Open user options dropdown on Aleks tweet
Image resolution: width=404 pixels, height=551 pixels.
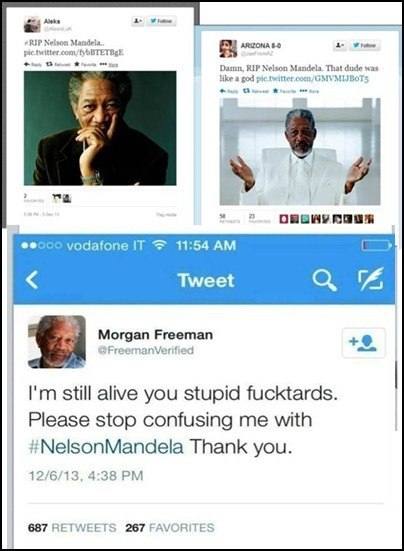(x=138, y=21)
